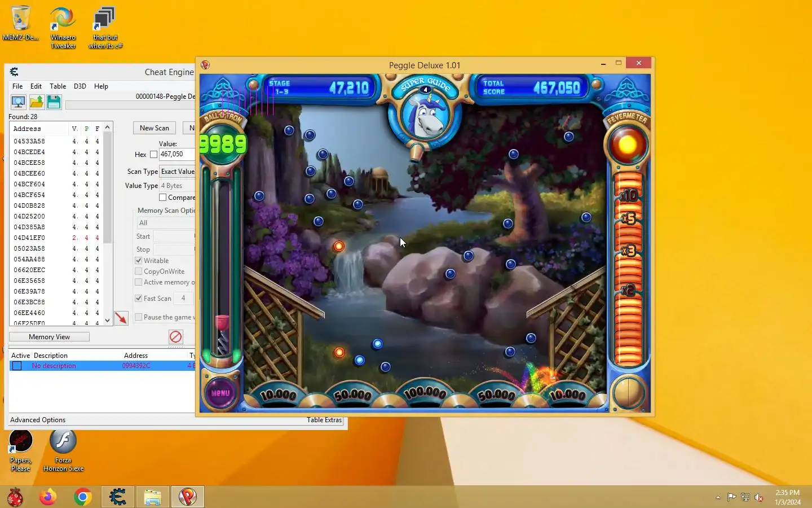This screenshot has height=508, width=812.
Task: Toggle the Compare checkbox
Action: [162, 198]
